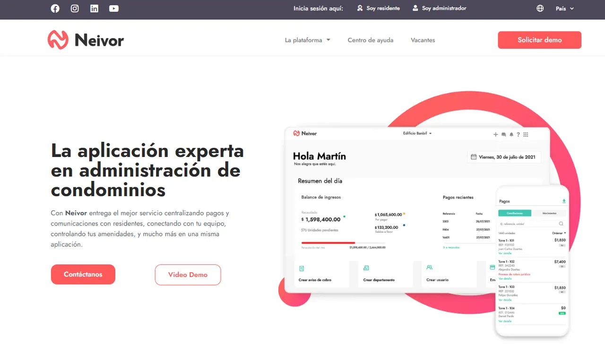Click the date box Viernes, 30 de julio de 2021
The width and height of the screenshot is (605, 364).
click(x=504, y=157)
